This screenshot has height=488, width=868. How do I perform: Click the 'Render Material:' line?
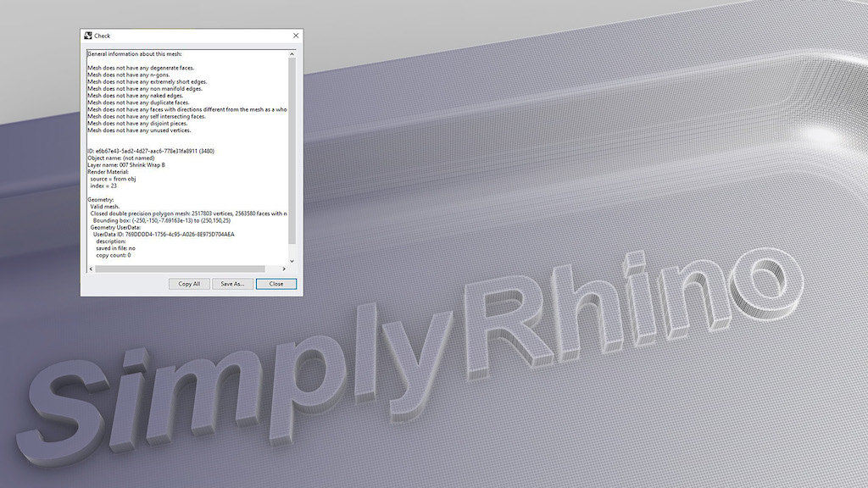tap(108, 172)
